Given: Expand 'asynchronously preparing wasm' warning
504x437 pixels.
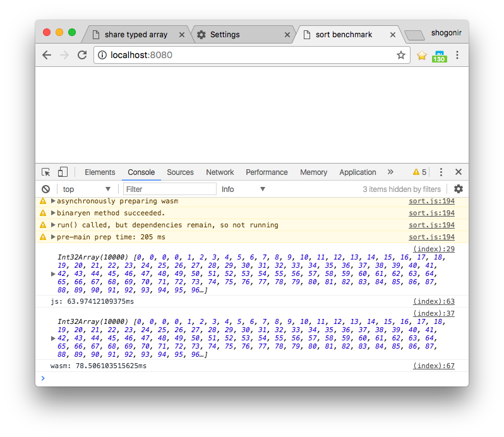Looking at the screenshot, I should (53, 201).
